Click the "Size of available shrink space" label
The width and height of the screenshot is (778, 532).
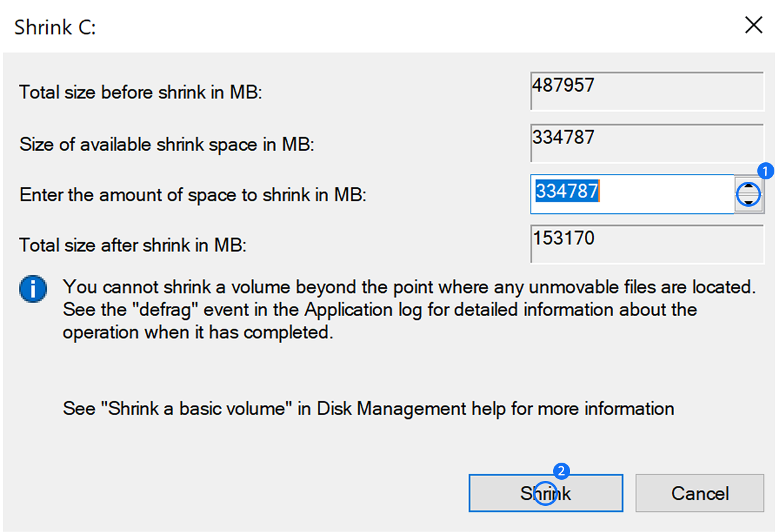point(167,145)
